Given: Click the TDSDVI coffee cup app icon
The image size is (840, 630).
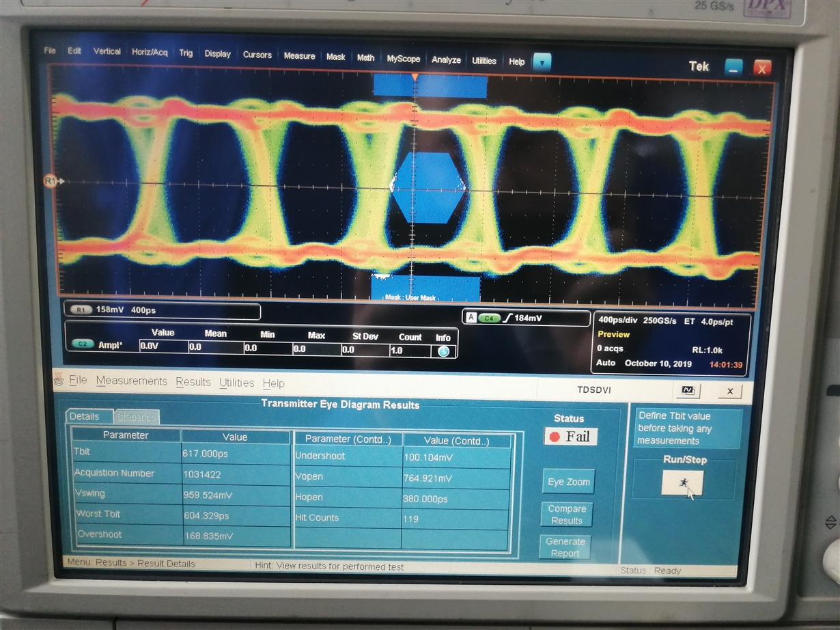Looking at the screenshot, I should pyautogui.click(x=59, y=379).
